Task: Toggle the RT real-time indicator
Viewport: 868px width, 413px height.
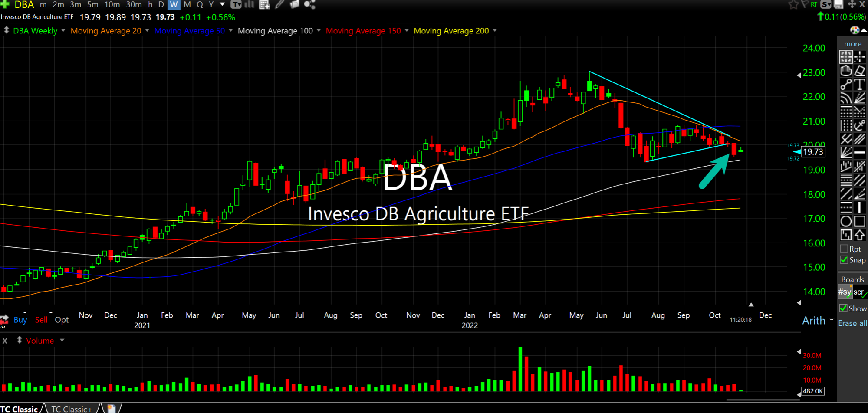Action: (x=814, y=4)
